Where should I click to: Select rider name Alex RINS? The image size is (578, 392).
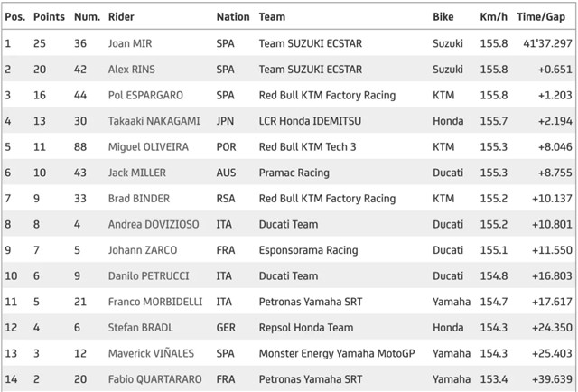(x=131, y=70)
